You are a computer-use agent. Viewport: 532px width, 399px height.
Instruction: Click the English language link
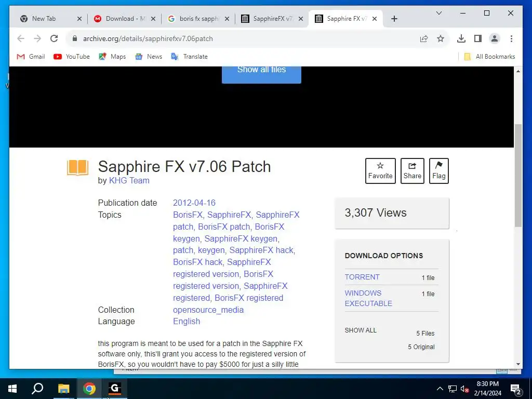point(187,321)
